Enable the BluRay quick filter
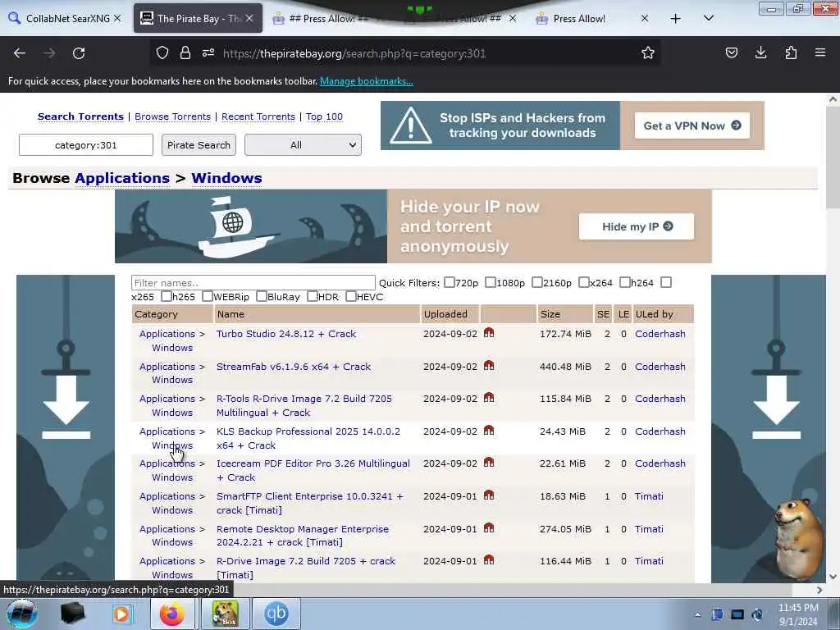The height and width of the screenshot is (630, 840). [262, 296]
